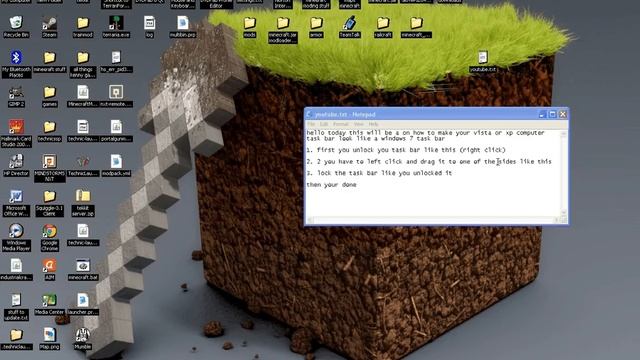
Task: Select the Map.png image file
Action: click(x=49, y=339)
